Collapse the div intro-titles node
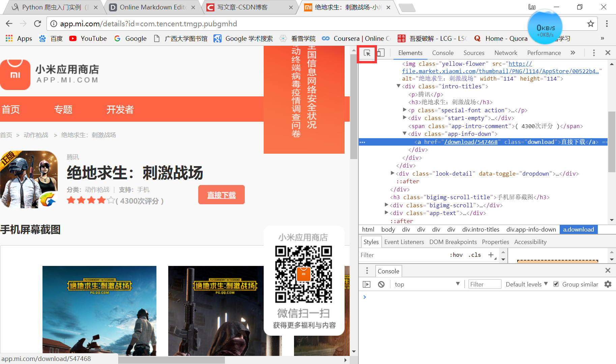616x364 pixels. (399, 86)
